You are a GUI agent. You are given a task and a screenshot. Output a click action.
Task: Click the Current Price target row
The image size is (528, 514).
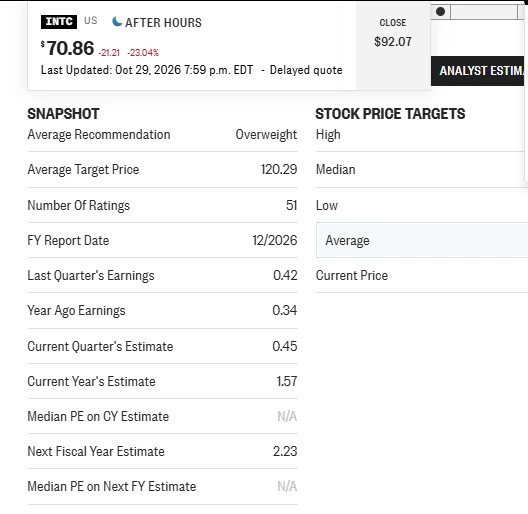[422, 276]
